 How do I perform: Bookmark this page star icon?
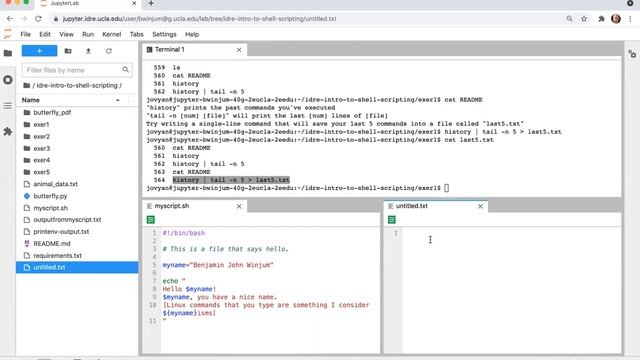coord(584,19)
